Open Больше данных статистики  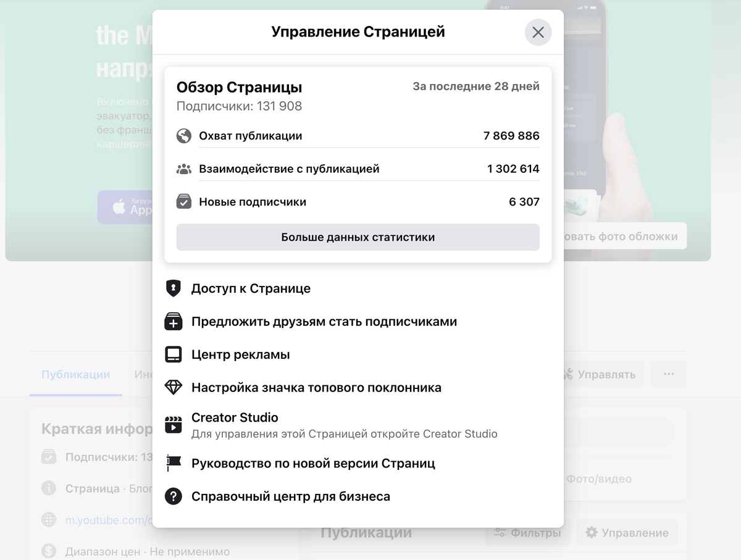[358, 237]
